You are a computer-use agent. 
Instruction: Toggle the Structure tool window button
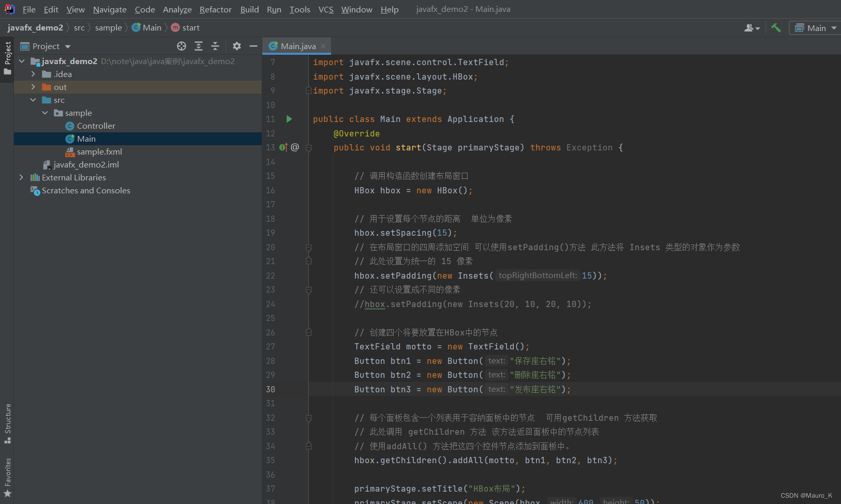(7, 424)
